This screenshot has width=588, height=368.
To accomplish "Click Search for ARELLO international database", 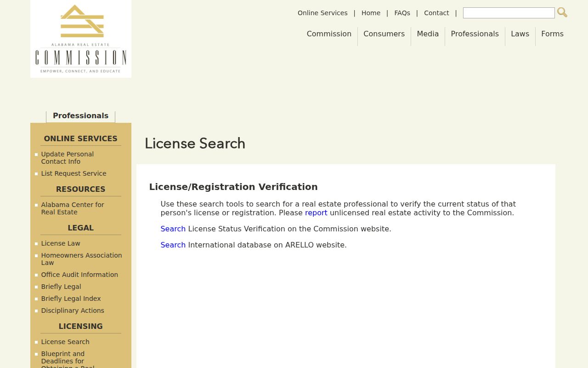I will coord(173,245).
